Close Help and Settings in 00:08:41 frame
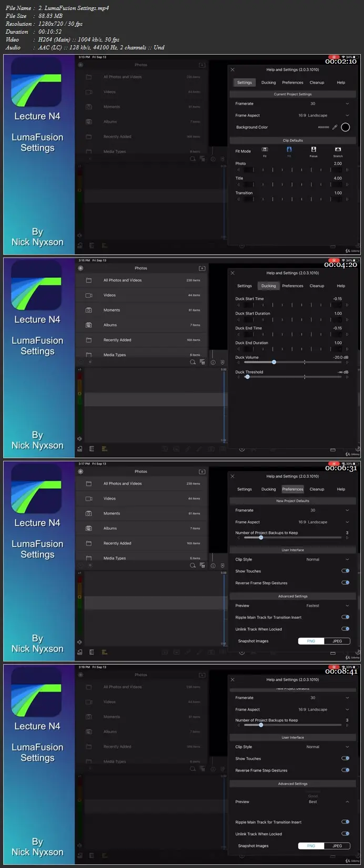Image resolution: width=364 pixels, height=868 pixels. [232, 679]
